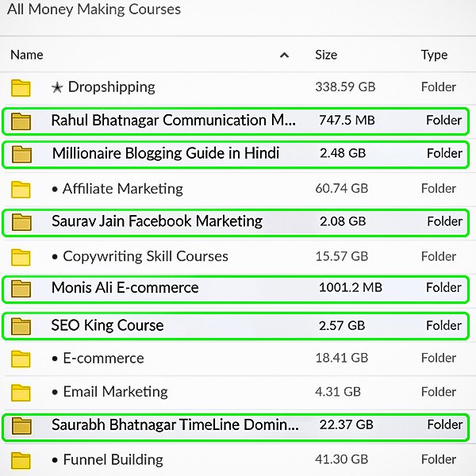This screenshot has width=476, height=476.
Task: Sort files by the Name column header
Action: (27, 55)
